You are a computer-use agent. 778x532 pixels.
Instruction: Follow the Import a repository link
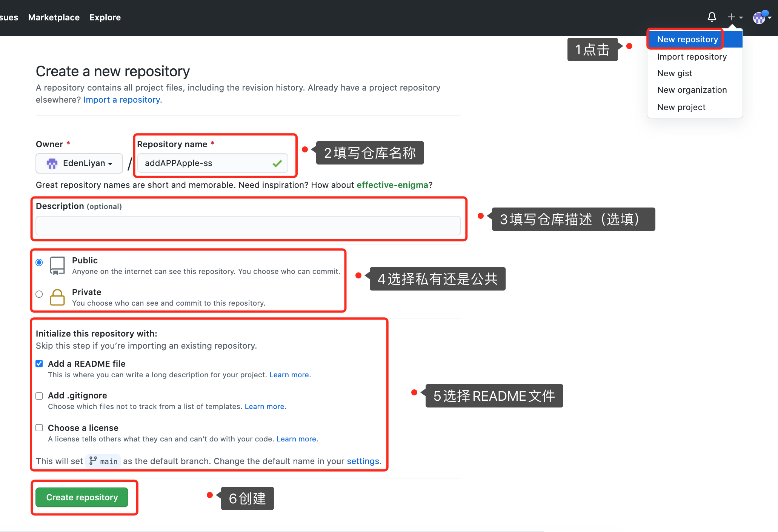click(x=123, y=100)
